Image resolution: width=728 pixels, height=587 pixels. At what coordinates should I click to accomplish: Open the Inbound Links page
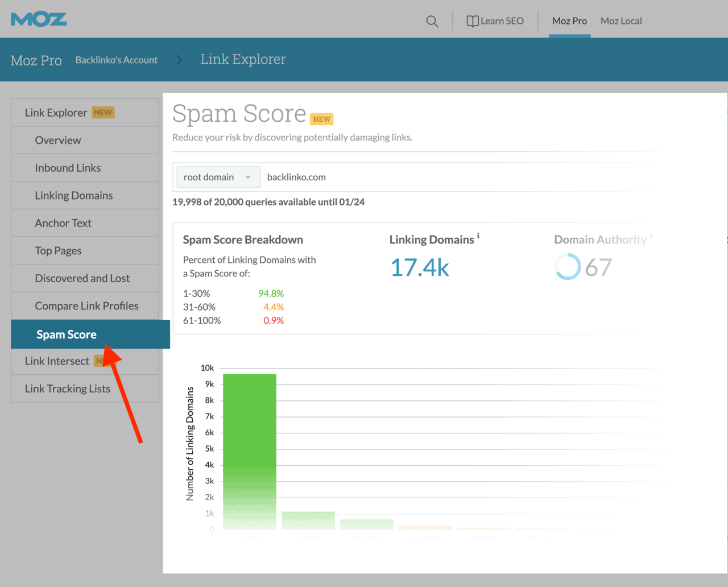point(68,167)
